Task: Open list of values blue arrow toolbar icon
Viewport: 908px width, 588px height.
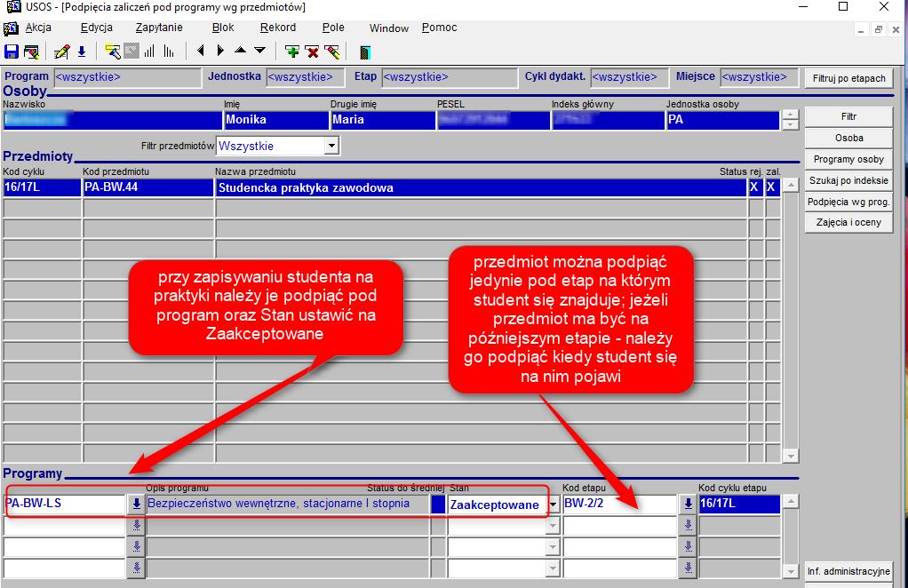Action: coord(82,52)
